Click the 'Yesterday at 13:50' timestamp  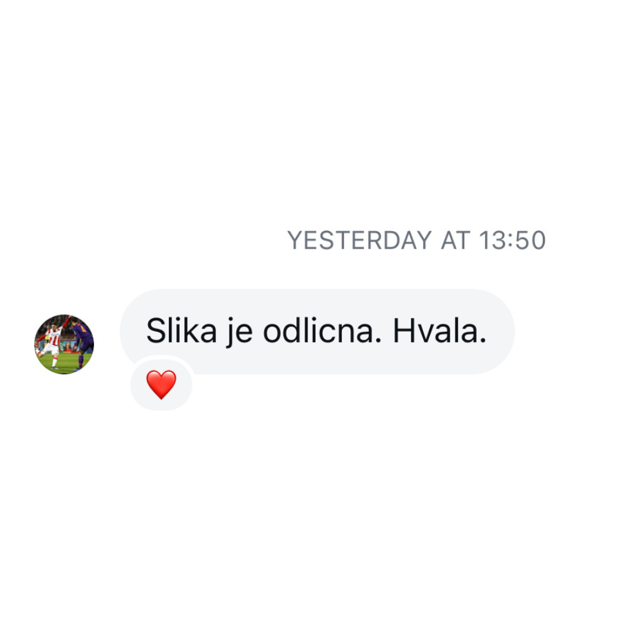[x=416, y=240]
